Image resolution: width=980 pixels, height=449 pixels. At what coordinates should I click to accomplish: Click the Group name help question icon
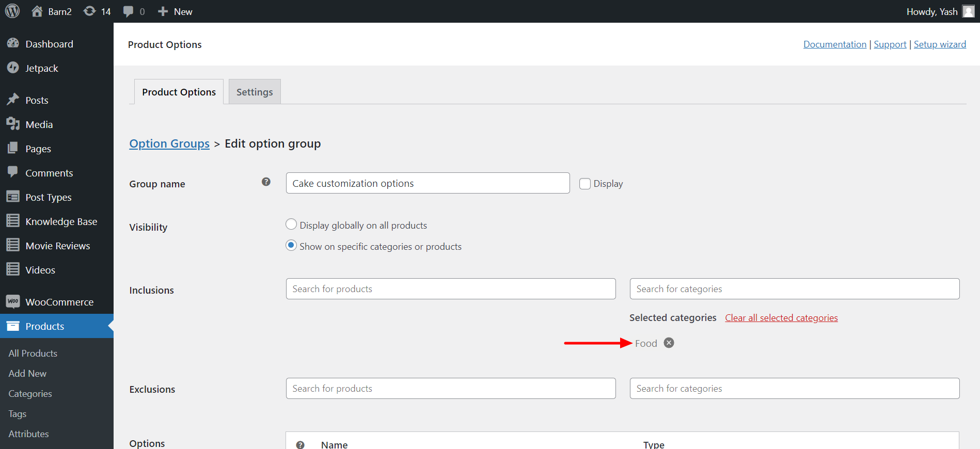[x=266, y=182]
